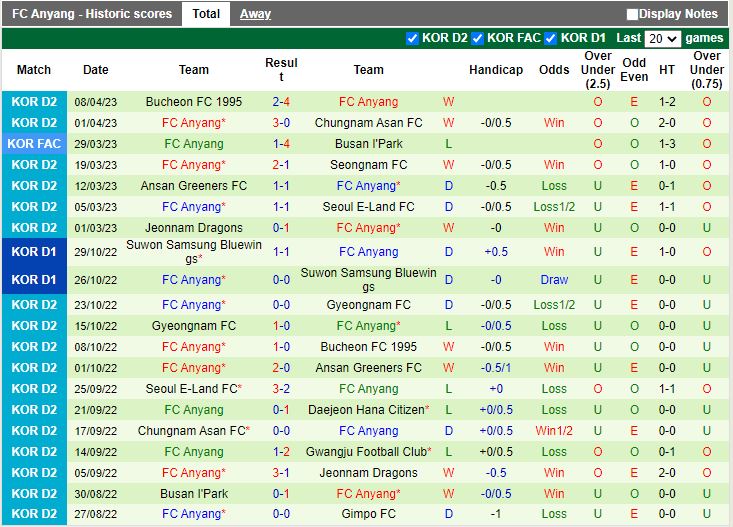Select the +0 handicap on 25/09/22
This screenshot has width=733, height=527.
[496, 389]
